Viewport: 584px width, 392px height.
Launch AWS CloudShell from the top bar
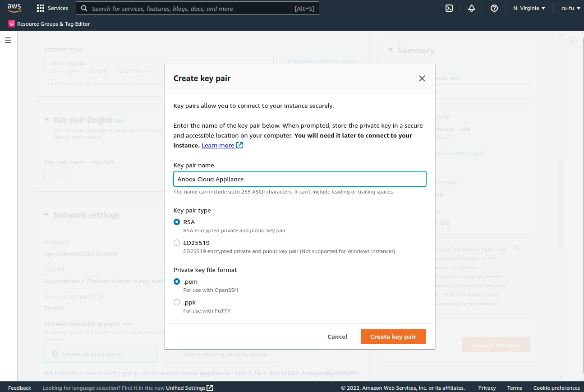449,8
